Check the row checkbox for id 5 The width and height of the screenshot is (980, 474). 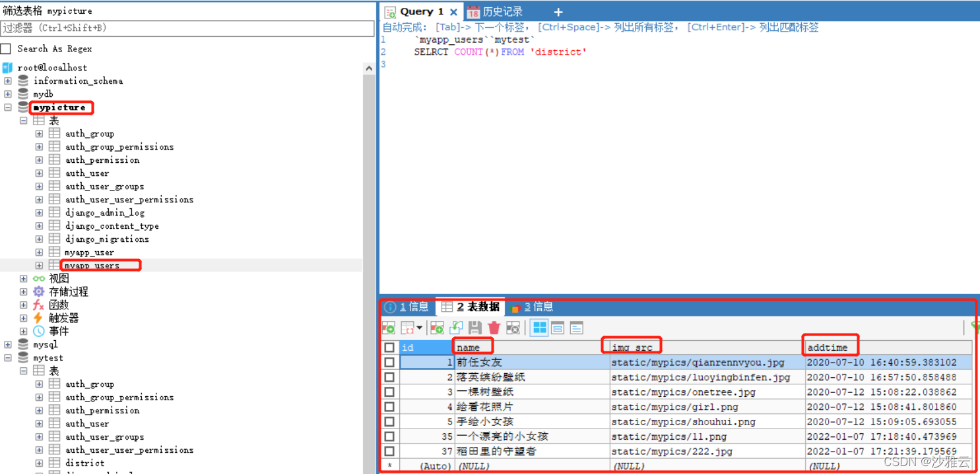click(389, 421)
